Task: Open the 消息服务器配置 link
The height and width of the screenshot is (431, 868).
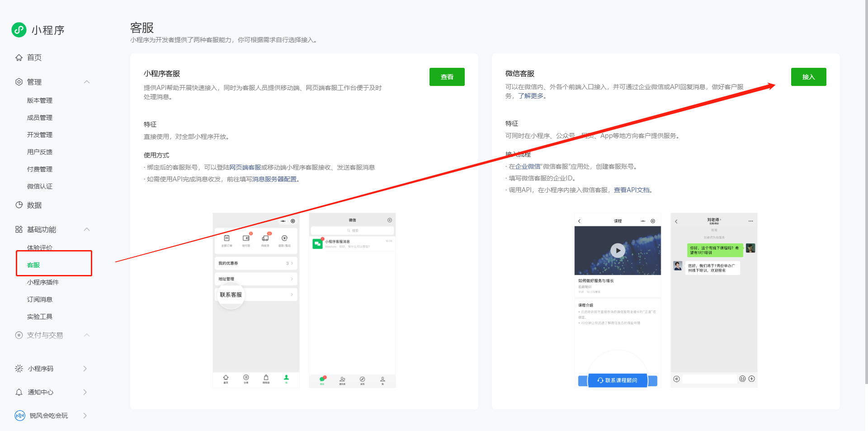Action: point(274,179)
